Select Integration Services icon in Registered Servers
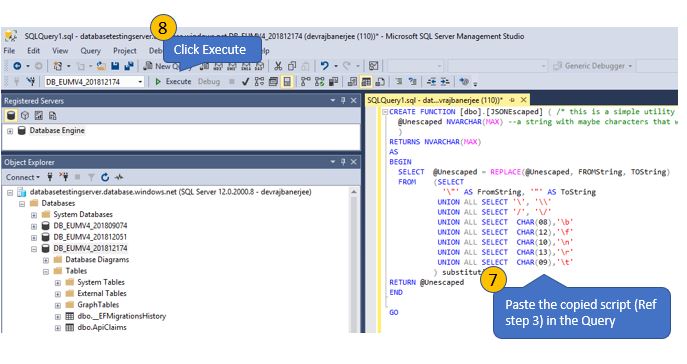Viewport: 687px width, 364px height. 53,116
